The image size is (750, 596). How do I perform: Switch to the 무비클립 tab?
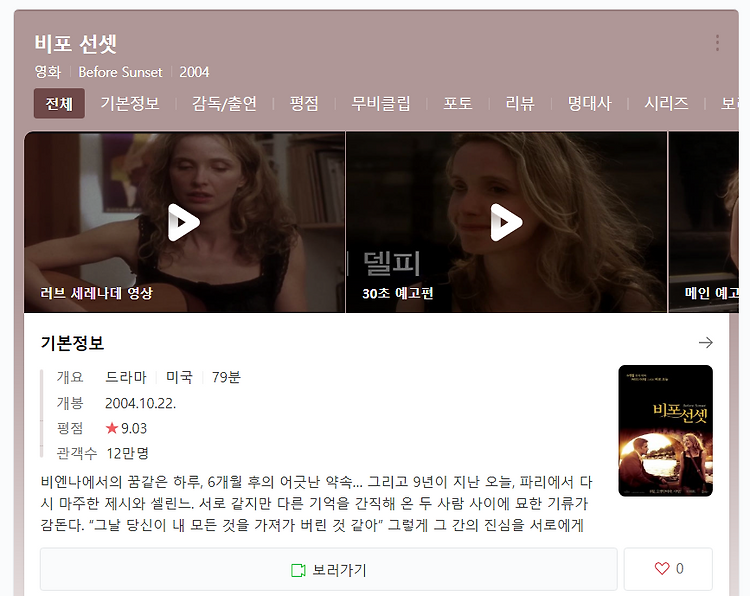click(x=381, y=103)
